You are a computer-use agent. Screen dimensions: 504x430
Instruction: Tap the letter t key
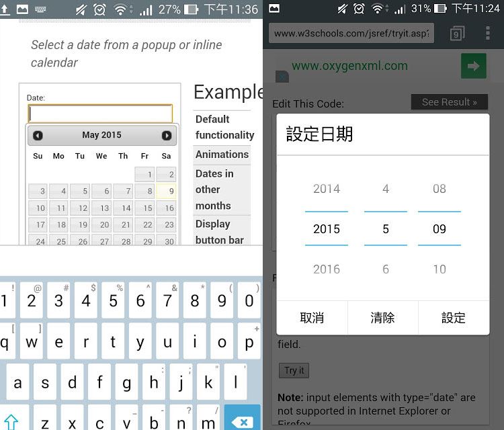coord(113,341)
